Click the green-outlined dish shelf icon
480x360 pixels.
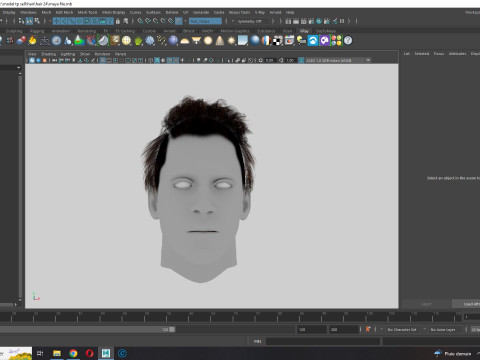103,41
